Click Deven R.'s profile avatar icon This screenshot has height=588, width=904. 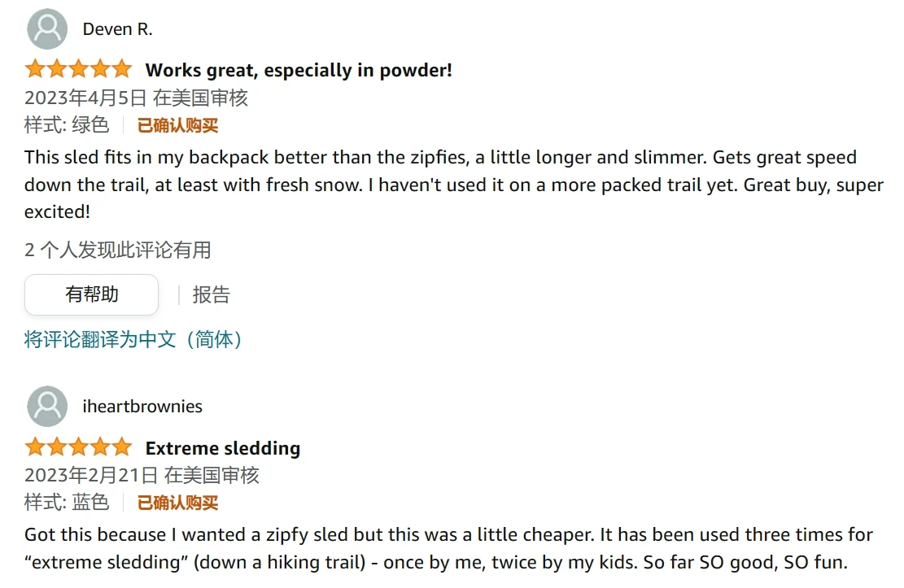(47, 29)
